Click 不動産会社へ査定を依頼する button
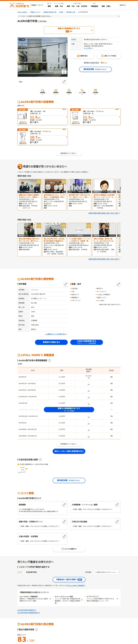 (x=69, y=579)
